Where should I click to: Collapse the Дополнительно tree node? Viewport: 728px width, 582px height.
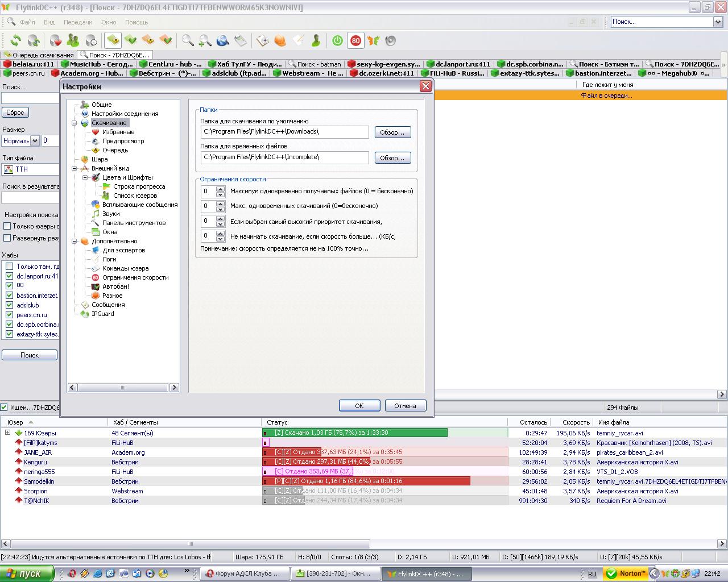pos(74,241)
